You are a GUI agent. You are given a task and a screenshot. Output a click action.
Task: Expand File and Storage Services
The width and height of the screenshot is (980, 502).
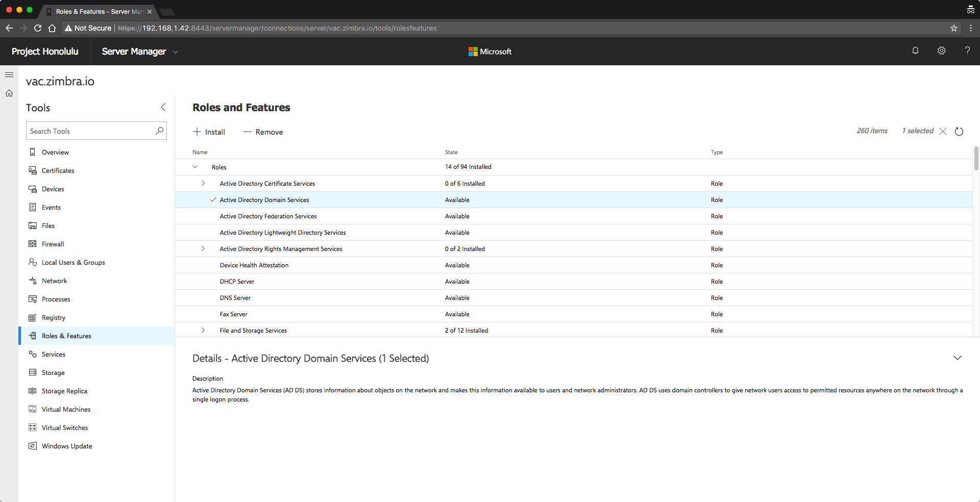(x=203, y=330)
